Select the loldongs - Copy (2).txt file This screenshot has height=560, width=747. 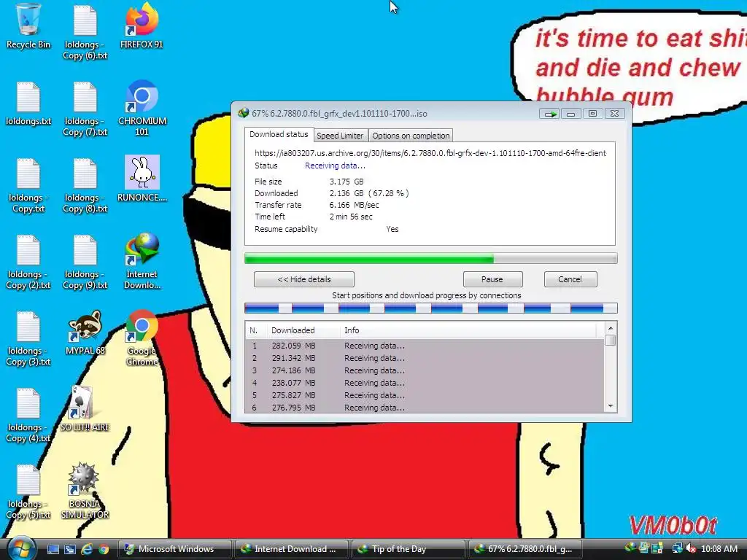click(28, 262)
